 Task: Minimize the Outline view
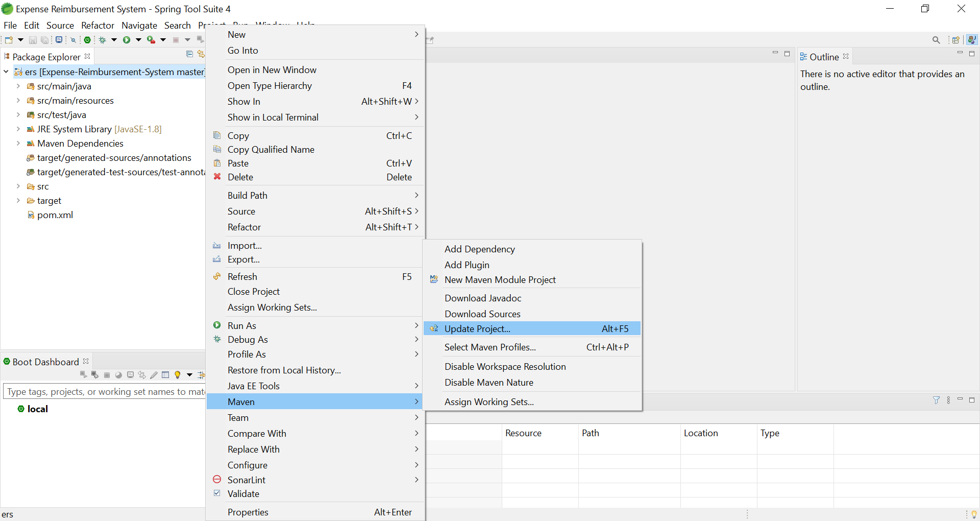pos(960,53)
